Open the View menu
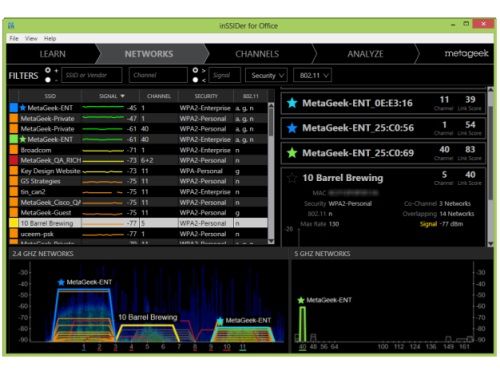 click(x=31, y=38)
